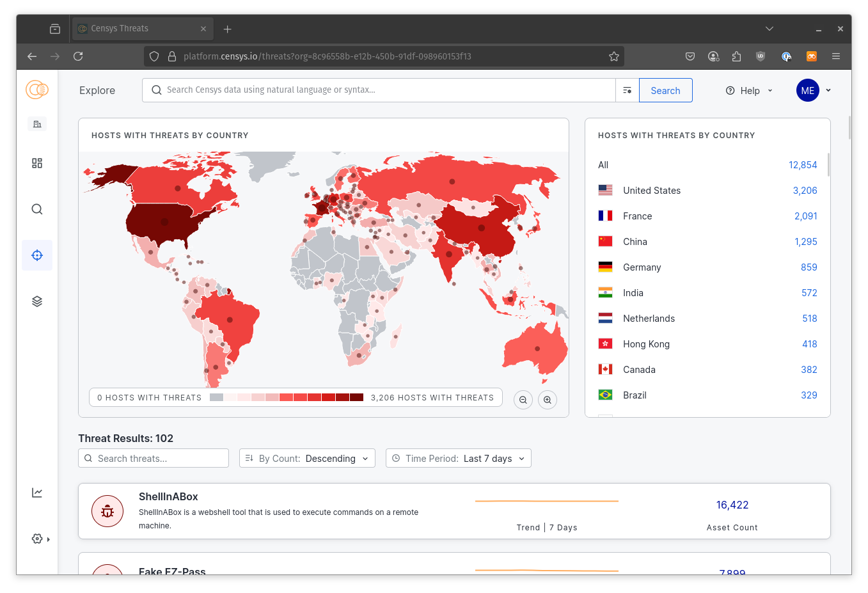Open the query options icon beside search bar
The image size is (868, 593).
627,90
